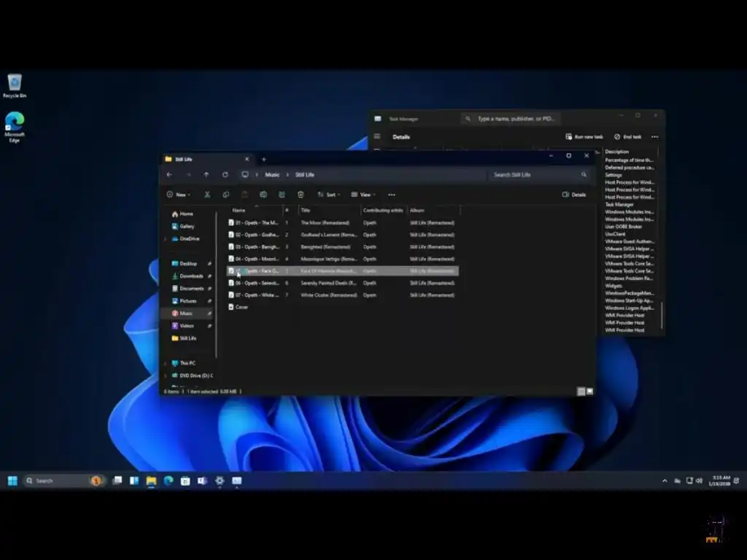Switch to details view layout icon

coord(581,392)
